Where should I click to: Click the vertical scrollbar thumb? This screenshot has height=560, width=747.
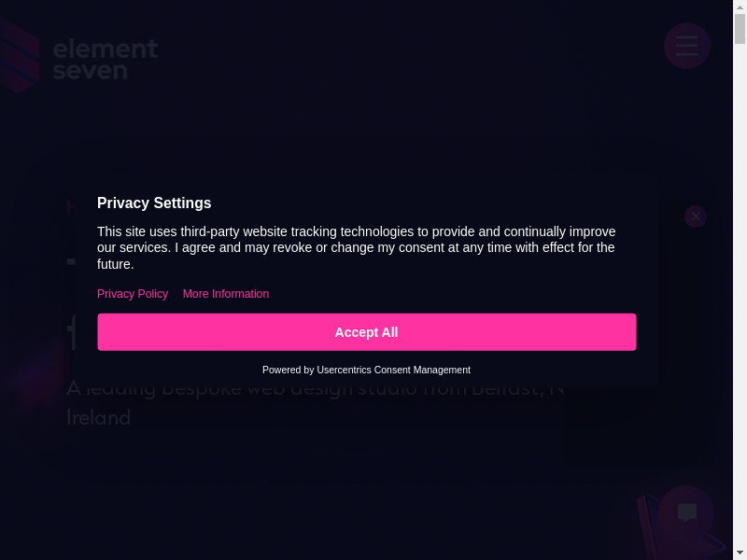(740, 28)
